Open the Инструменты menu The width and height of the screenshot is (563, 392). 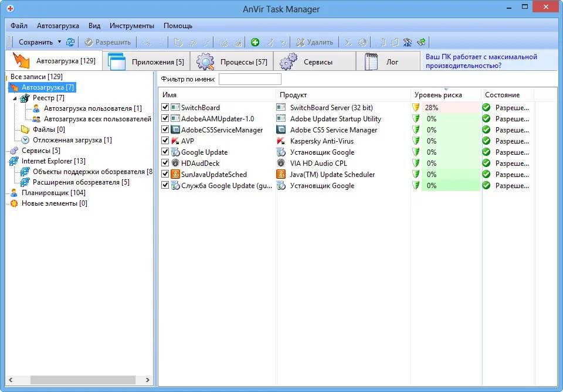click(x=132, y=26)
